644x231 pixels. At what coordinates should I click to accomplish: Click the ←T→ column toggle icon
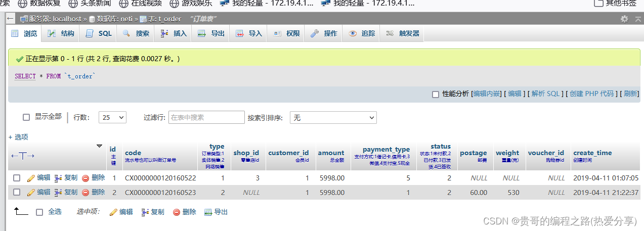pyautogui.click(x=23, y=156)
